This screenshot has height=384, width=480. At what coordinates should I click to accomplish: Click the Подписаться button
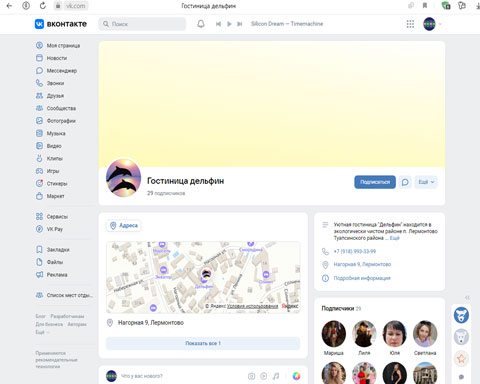coord(375,182)
